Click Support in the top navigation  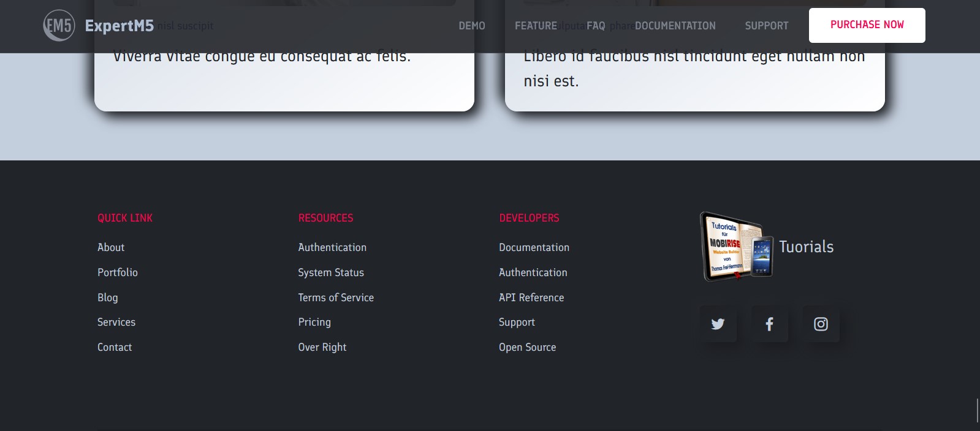pos(766,26)
